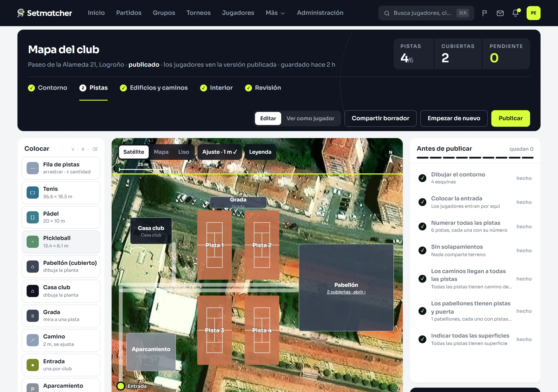
Task: Open the PE profile avatar
Action: 533,13
